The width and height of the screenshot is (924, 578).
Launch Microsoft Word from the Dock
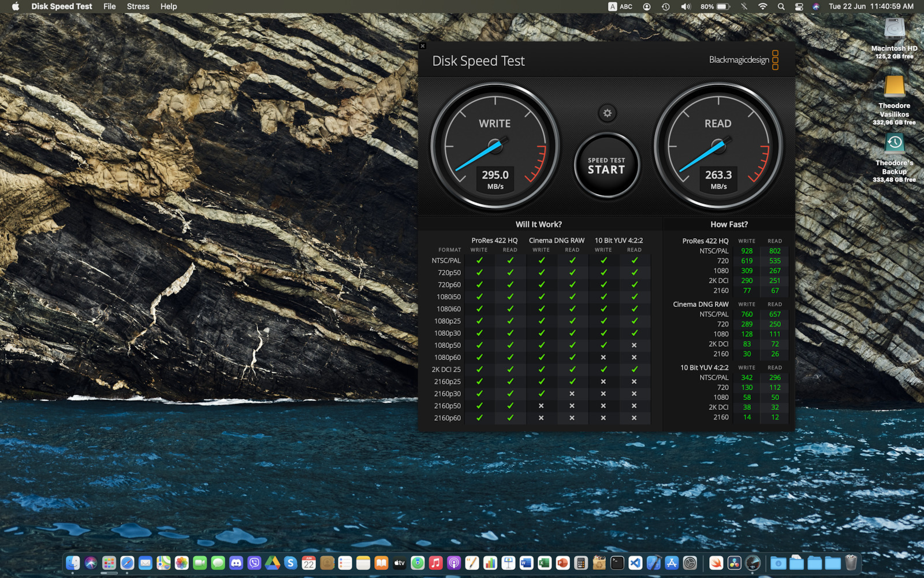click(x=526, y=562)
